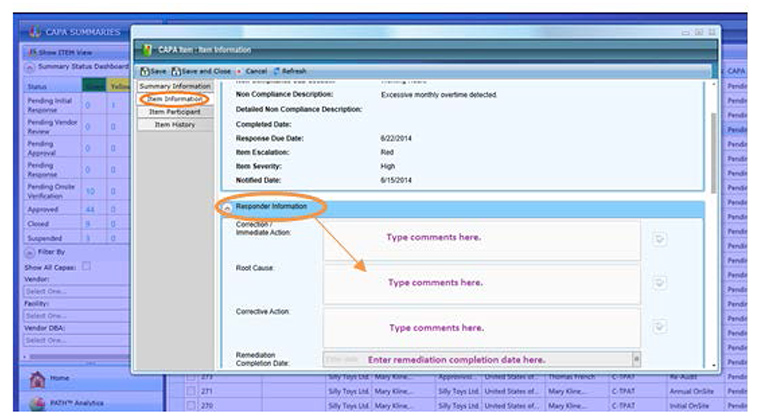Click the Save and Close toolbar button
This screenshot has width=760, height=420.
tap(201, 71)
